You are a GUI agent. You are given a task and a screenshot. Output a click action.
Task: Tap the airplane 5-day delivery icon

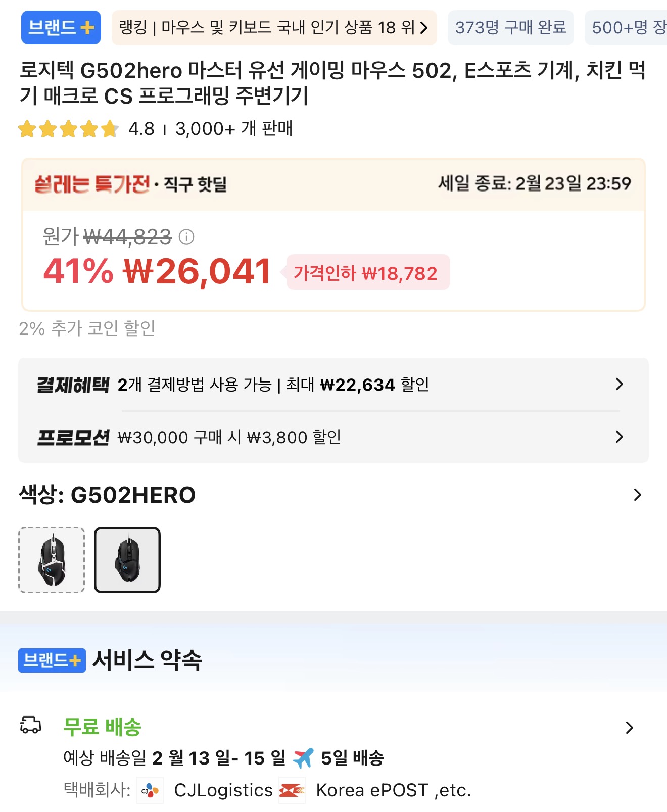(303, 758)
